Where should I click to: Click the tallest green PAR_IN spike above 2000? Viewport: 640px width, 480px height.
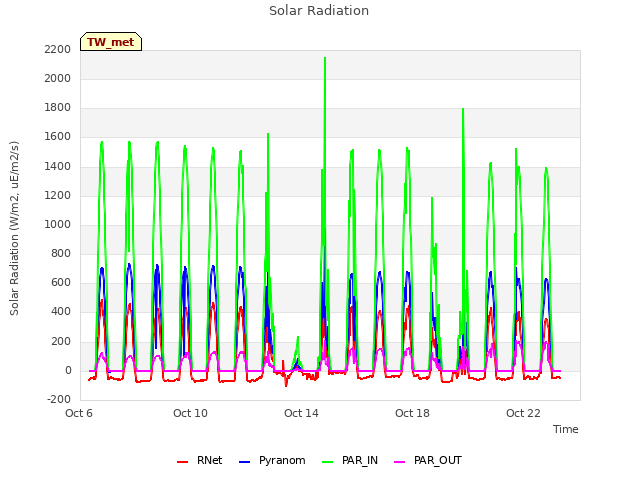point(325,59)
